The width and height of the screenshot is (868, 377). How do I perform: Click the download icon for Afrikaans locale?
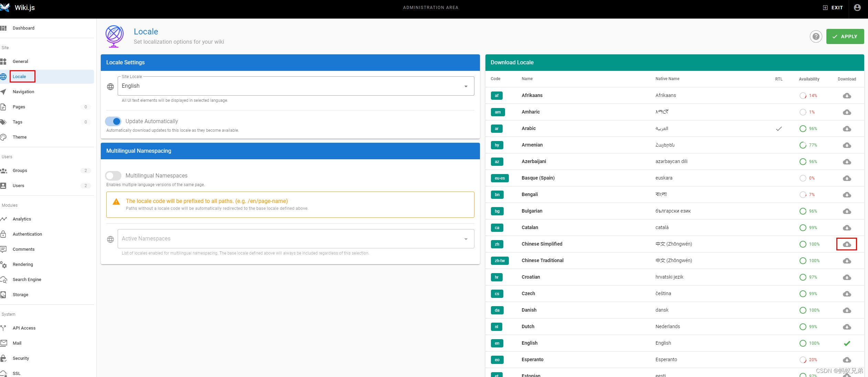click(x=847, y=96)
